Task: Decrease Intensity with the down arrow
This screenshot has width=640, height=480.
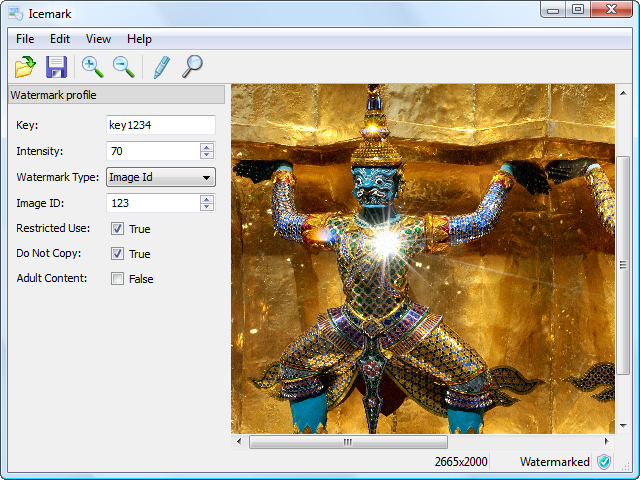Action: (207, 155)
